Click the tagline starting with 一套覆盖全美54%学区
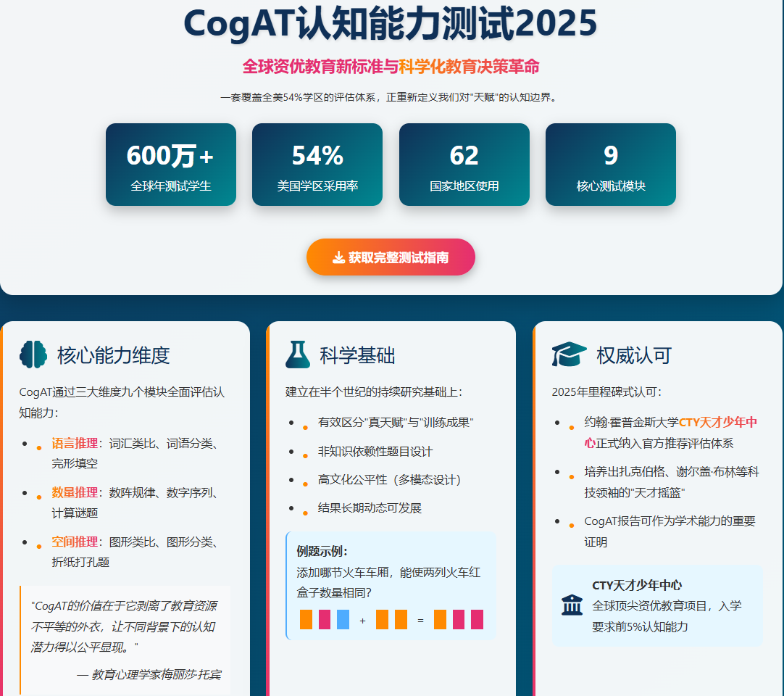The width and height of the screenshot is (784, 696). click(390, 97)
